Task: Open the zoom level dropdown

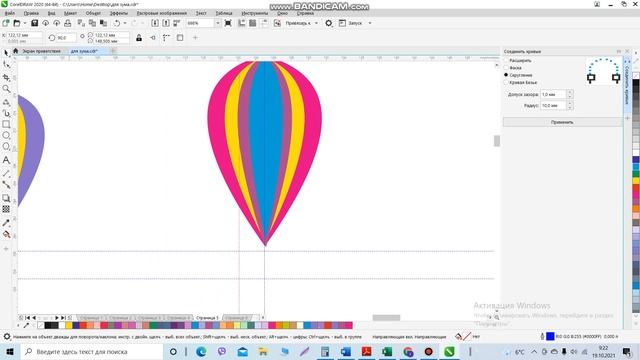Action: click(x=217, y=23)
